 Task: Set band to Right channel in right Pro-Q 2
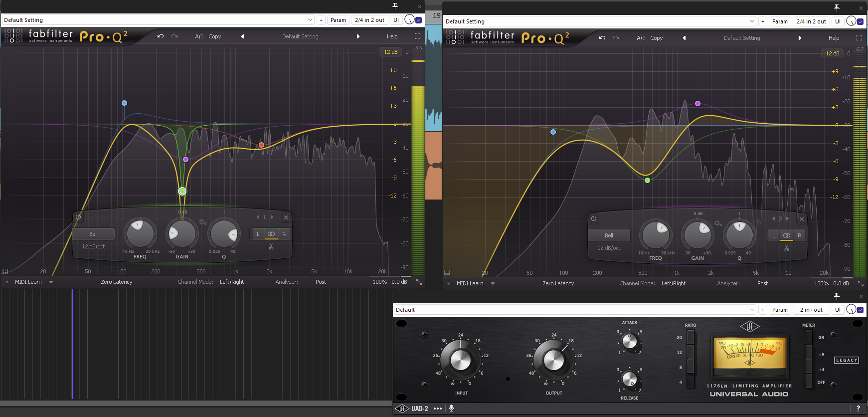tap(799, 235)
